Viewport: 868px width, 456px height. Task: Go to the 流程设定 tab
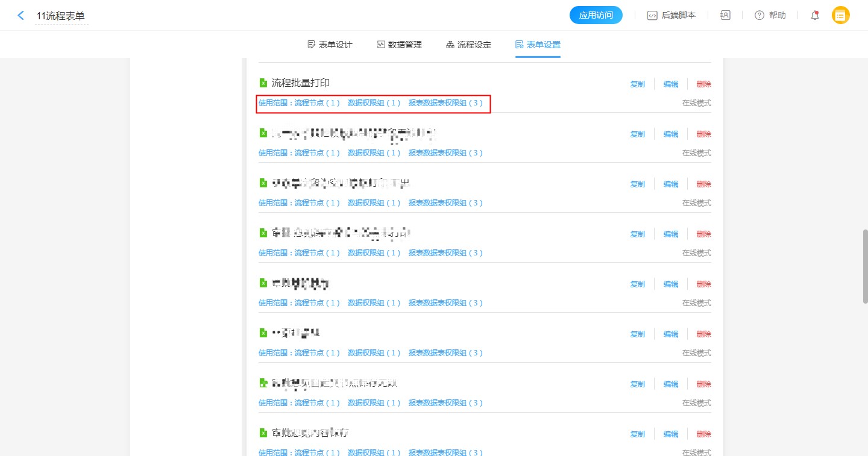pos(468,45)
